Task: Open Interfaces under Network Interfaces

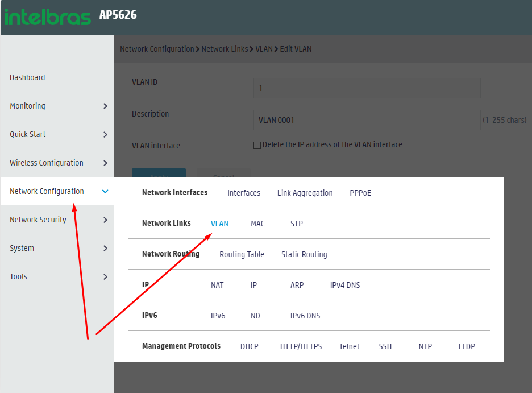Action: [x=244, y=193]
